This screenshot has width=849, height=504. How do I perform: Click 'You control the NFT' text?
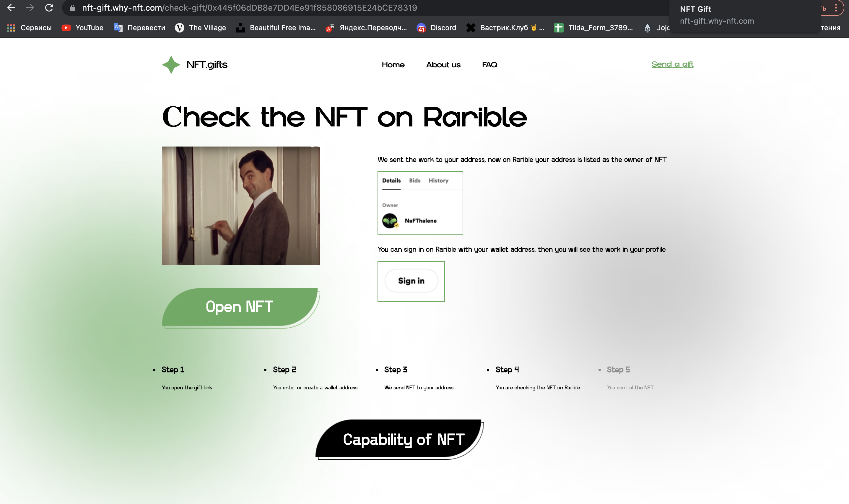tap(630, 388)
